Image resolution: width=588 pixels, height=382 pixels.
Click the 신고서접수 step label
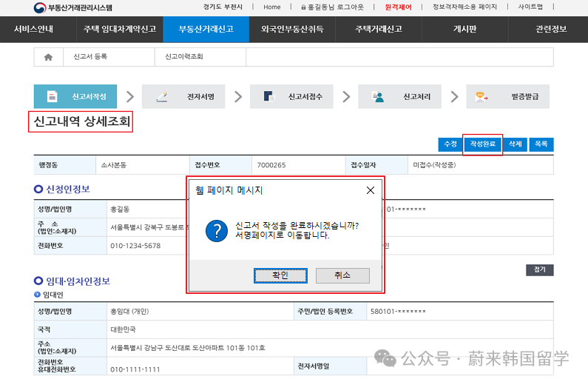pyautogui.click(x=305, y=97)
